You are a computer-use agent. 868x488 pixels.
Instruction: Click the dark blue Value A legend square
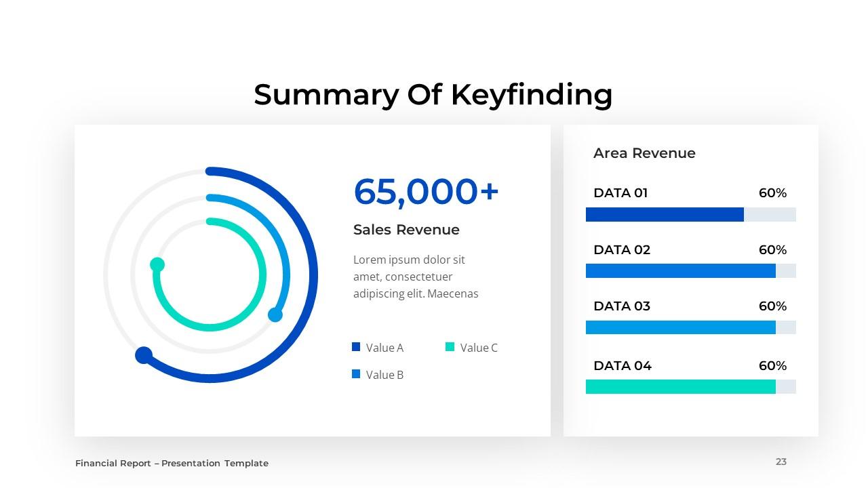356,347
